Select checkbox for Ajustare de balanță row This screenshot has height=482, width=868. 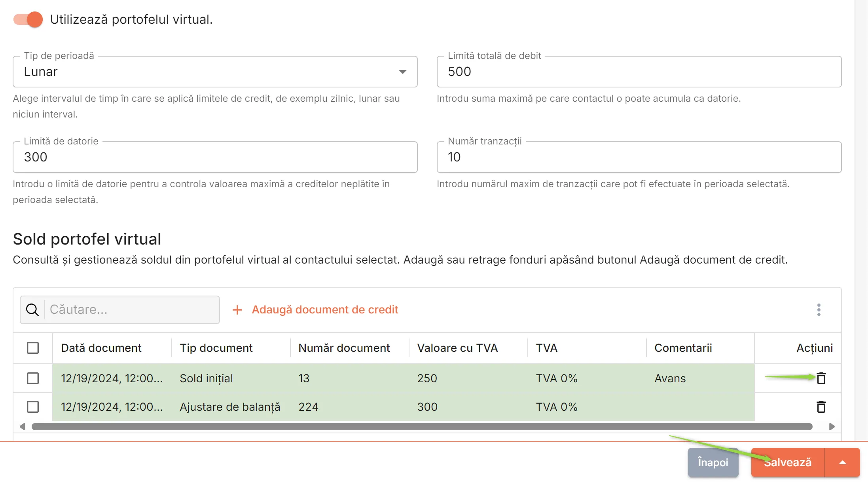33,407
